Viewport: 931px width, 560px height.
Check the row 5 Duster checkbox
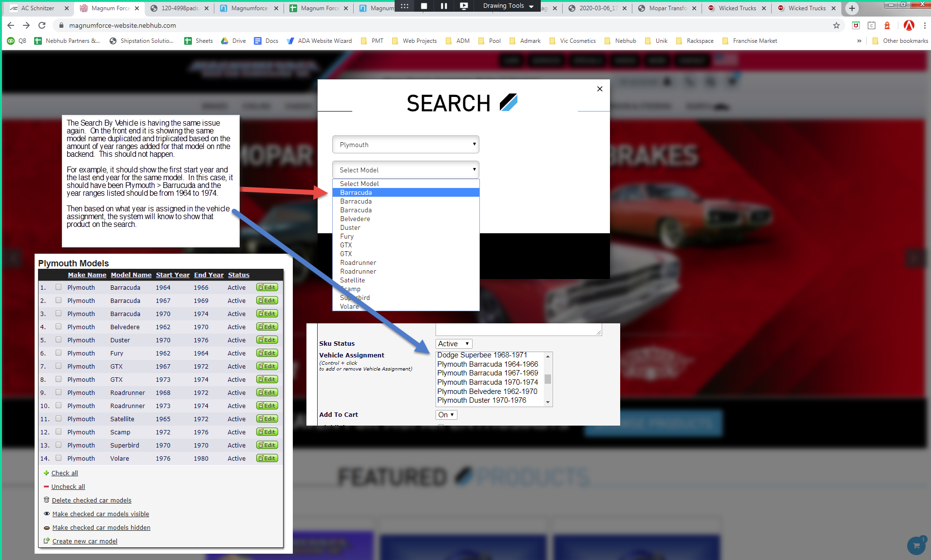coord(58,340)
